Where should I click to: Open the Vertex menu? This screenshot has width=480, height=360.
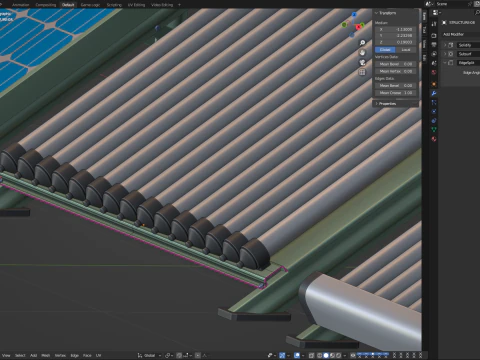[x=60, y=355]
